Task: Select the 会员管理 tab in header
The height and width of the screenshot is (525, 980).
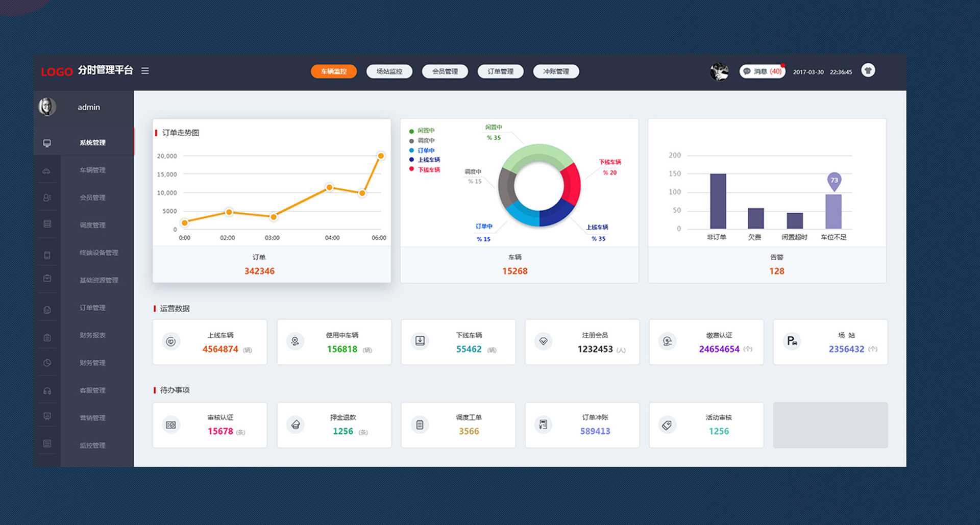Action: click(x=445, y=71)
